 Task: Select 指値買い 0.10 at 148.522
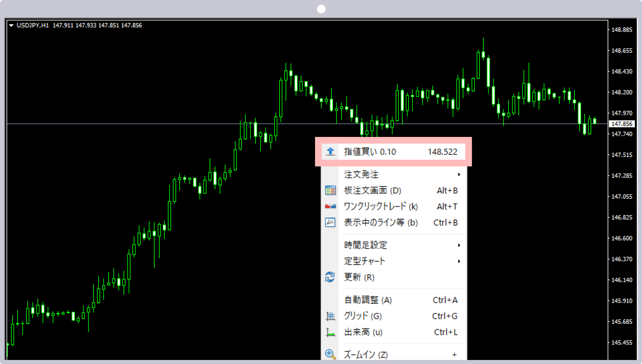coord(393,152)
